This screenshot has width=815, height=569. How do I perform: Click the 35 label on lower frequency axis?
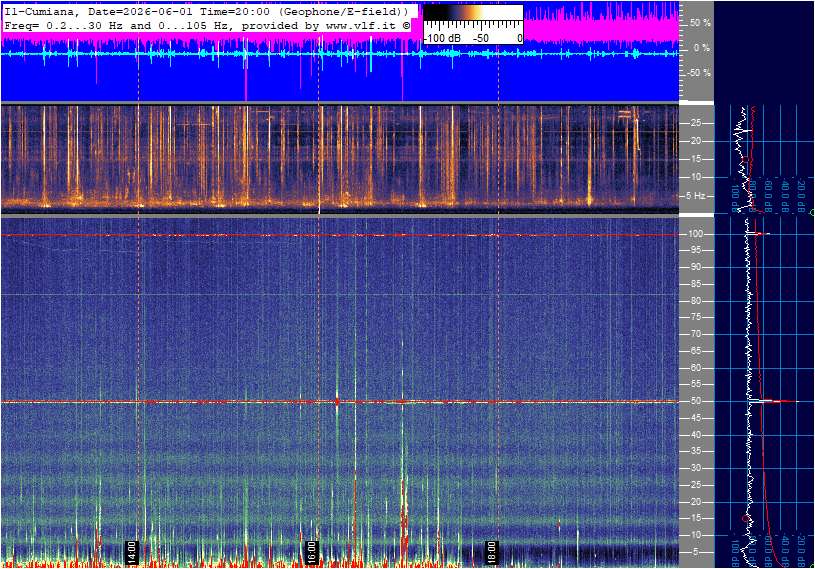click(x=695, y=452)
